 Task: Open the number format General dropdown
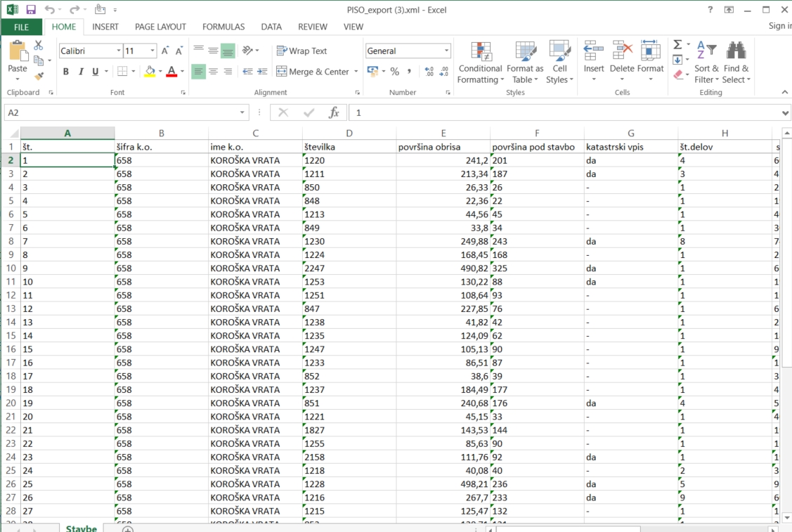tap(446, 51)
